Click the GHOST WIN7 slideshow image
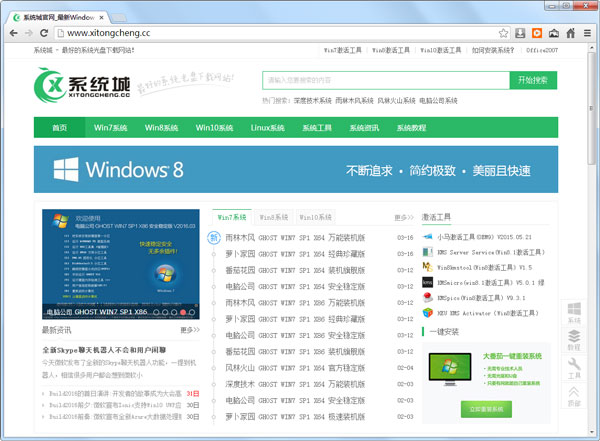Viewport: 600px width, 441px height. point(121,264)
